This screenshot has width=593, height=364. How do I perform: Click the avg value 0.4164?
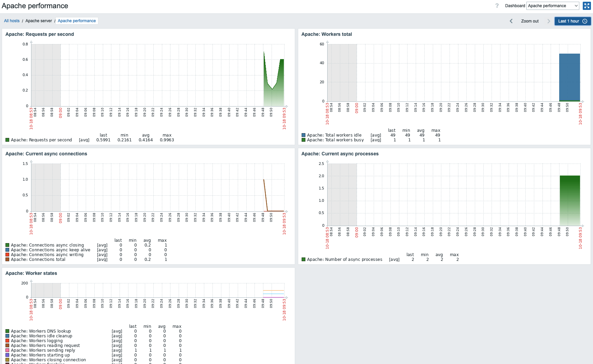tap(146, 140)
